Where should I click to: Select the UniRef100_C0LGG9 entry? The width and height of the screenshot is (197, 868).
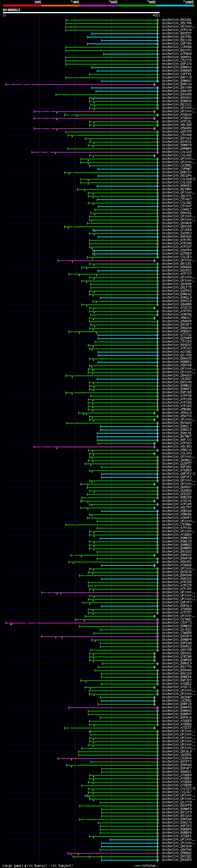(176, 152)
